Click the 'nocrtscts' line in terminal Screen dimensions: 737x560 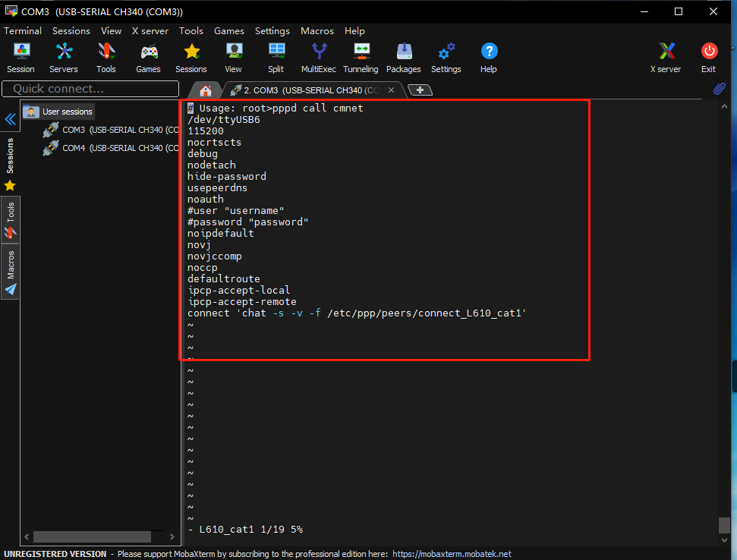point(214,143)
